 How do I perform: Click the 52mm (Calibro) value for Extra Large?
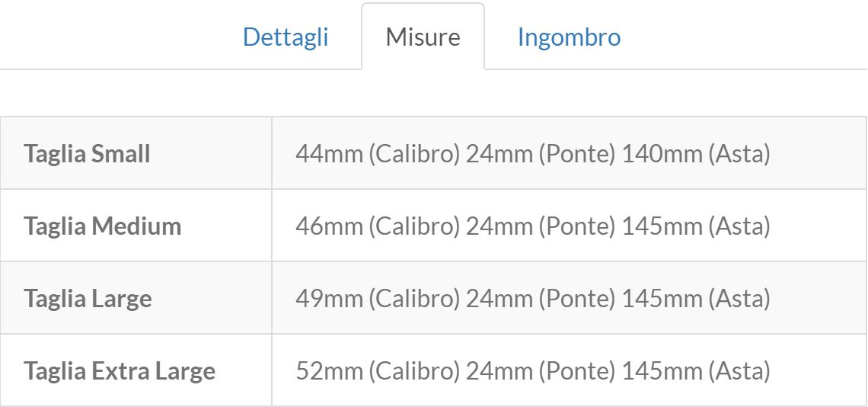tap(377, 371)
